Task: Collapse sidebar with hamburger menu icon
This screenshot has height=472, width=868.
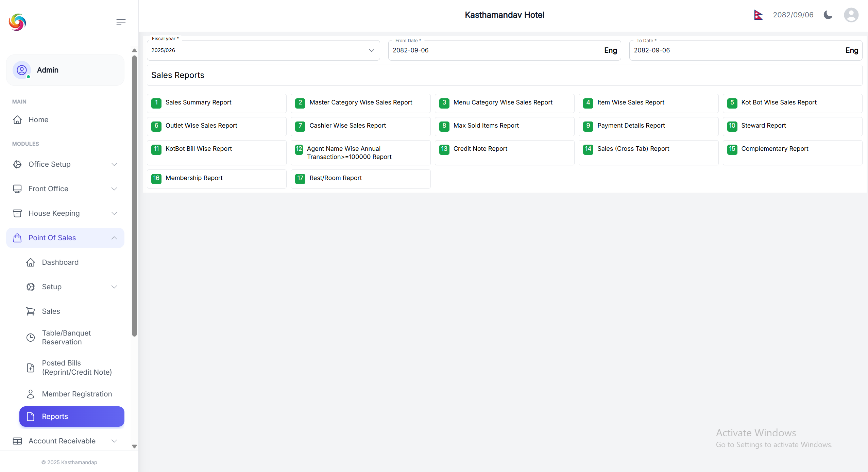Action: point(121,22)
